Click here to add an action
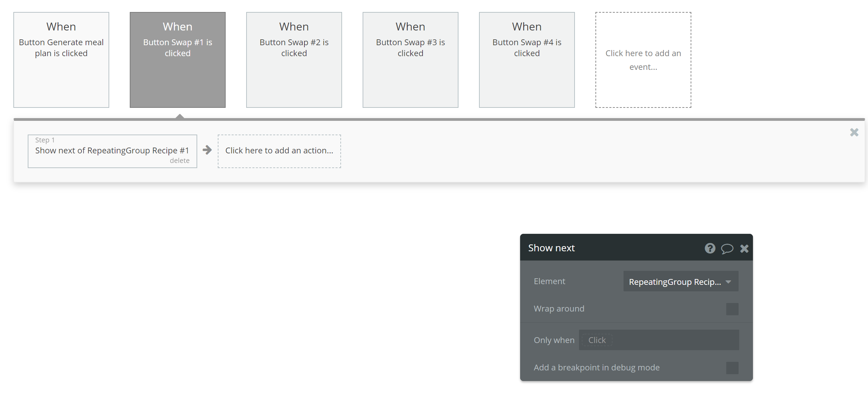This screenshot has width=868, height=393. pyautogui.click(x=279, y=151)
